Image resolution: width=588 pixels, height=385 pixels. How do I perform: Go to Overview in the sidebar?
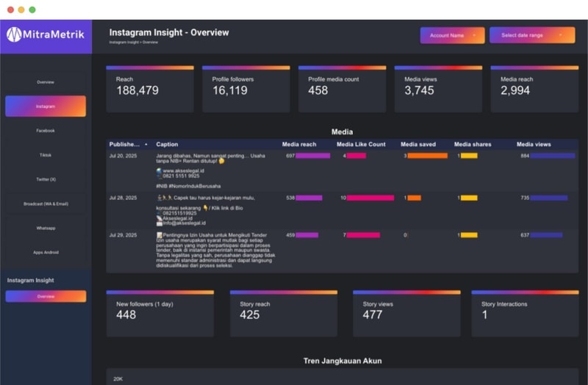click(46, 82)
